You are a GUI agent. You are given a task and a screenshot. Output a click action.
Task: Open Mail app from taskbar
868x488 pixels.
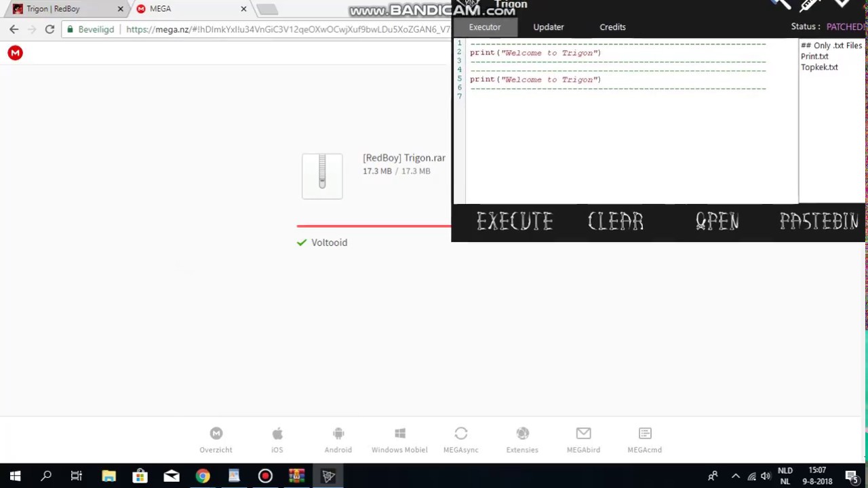[x=172, y=476]
